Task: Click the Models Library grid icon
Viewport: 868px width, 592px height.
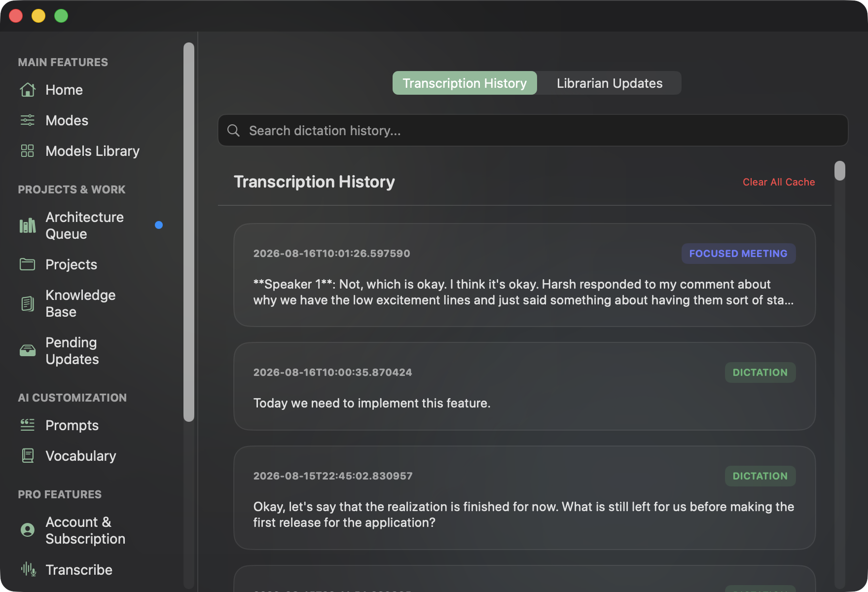Action: point(28,151)
